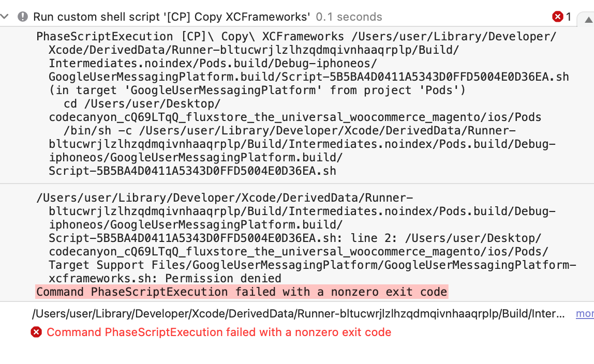Click the line starting 'Intermediates.noindex/Pods.build'

(x=213, y=64)
